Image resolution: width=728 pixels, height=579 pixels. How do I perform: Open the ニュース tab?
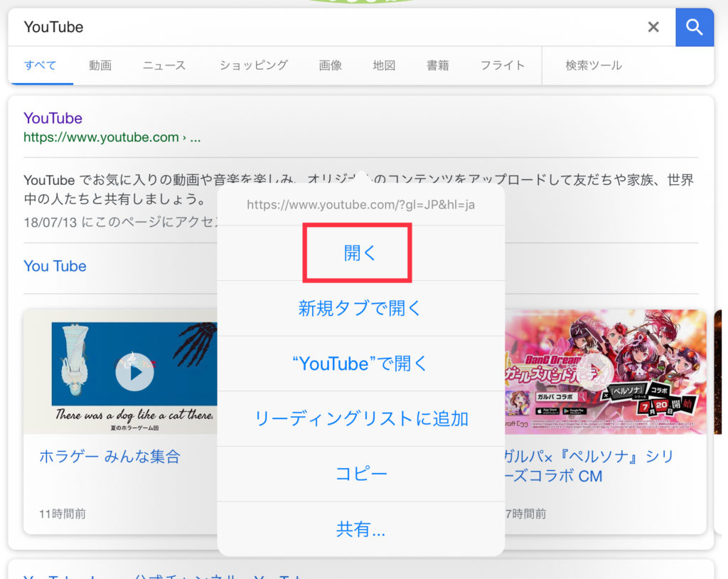tap(164, 65)
